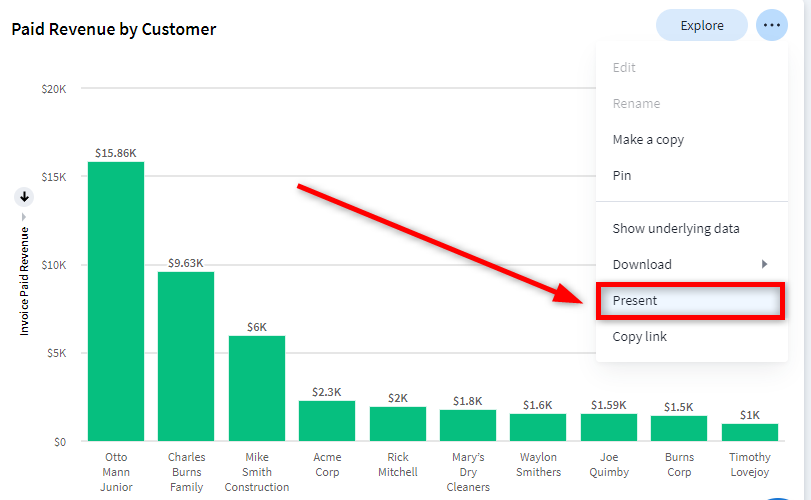Click the Charles Burns Family bar

(x=186, y=356)
